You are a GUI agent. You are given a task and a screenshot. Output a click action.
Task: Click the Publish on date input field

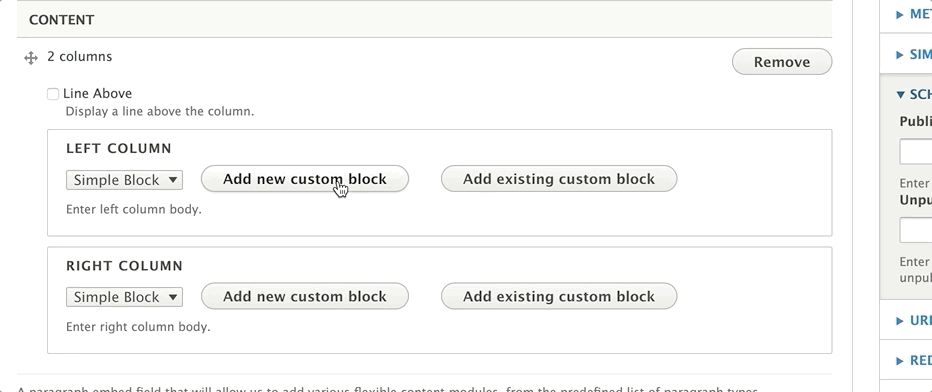[x=916, y=151]
